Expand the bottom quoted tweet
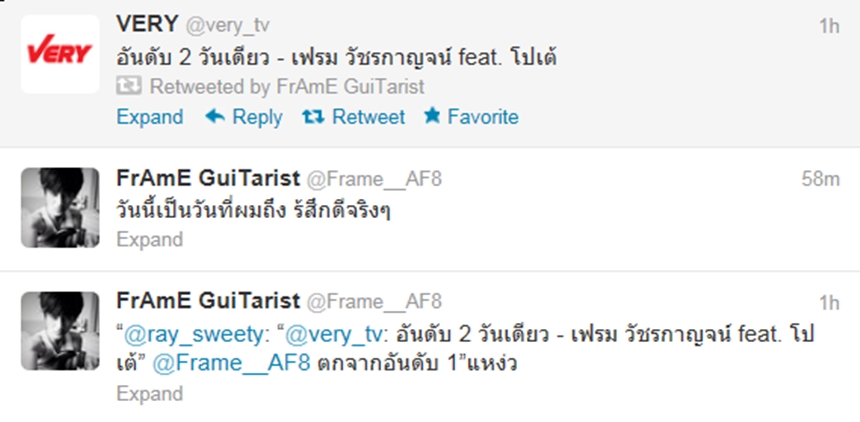 150,394
